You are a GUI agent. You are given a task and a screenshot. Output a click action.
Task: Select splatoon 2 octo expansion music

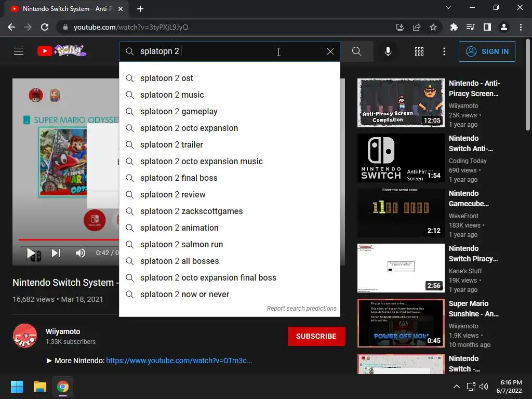pos(229,162)
